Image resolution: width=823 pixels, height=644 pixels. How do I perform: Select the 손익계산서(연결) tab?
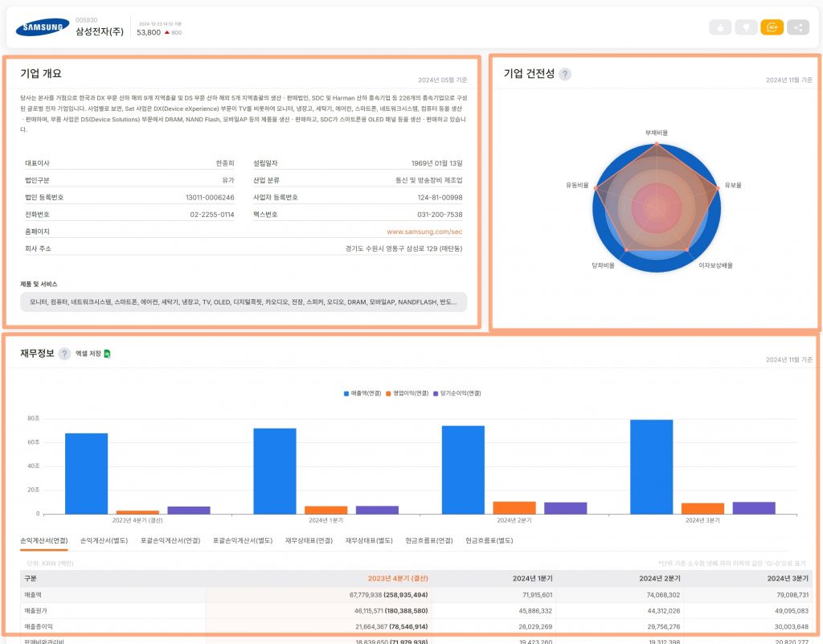(x=44, y=540)
